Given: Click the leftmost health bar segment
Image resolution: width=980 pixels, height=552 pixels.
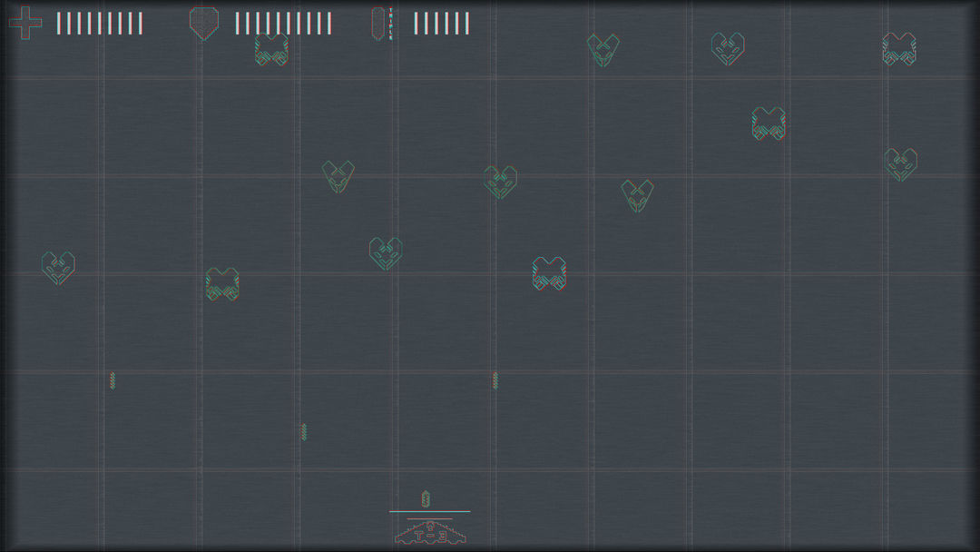Looking at the screenshot, I should (x=60, y=22).
